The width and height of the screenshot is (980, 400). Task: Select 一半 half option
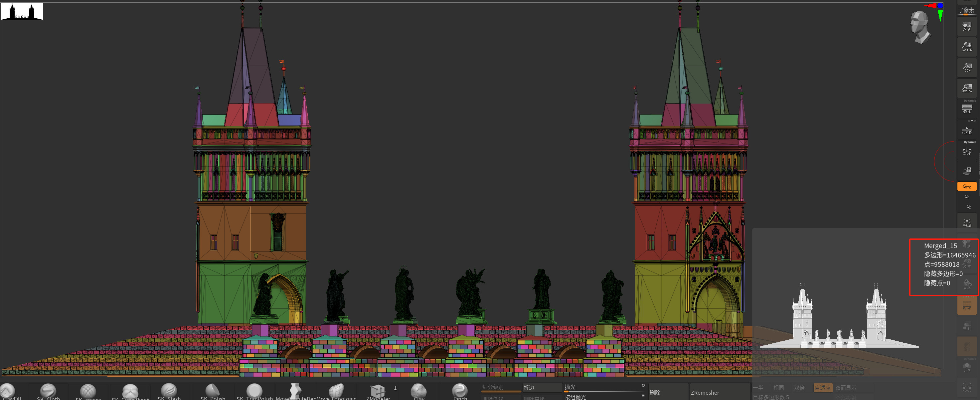pyautogui.click(x=758, y=388)
